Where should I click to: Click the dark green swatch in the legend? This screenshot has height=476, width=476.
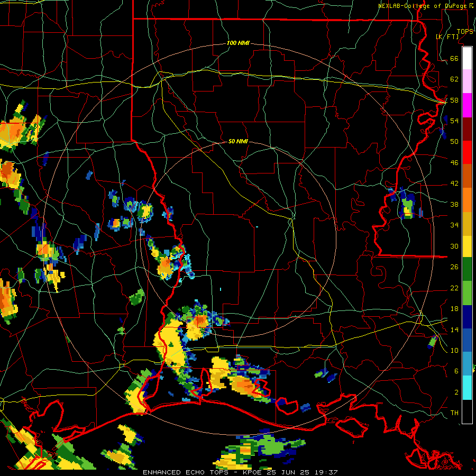point(467,269)
